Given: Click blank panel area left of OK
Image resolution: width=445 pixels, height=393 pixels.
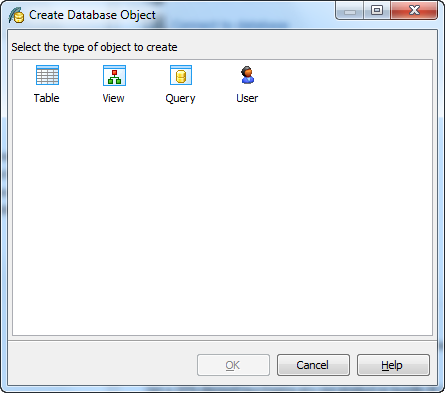Looking at the screenshot, I should tap(102, 365).
